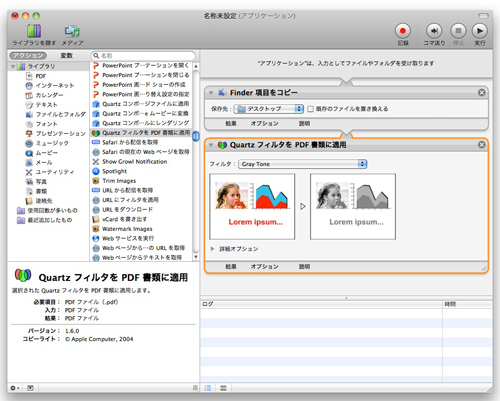Switch to the variables view icon
The width and height of the screenshot is (500, 401).
(x=223, y=388)
